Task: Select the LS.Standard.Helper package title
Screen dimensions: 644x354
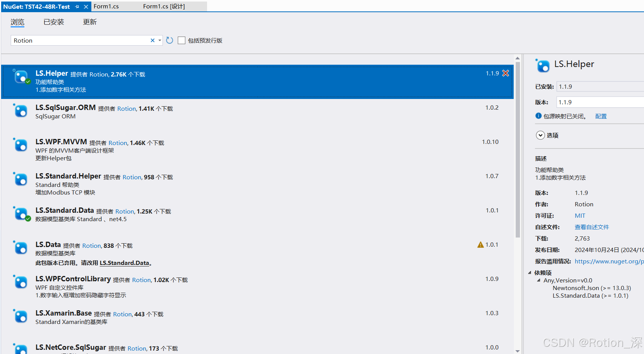Action: tap(68, 176)
